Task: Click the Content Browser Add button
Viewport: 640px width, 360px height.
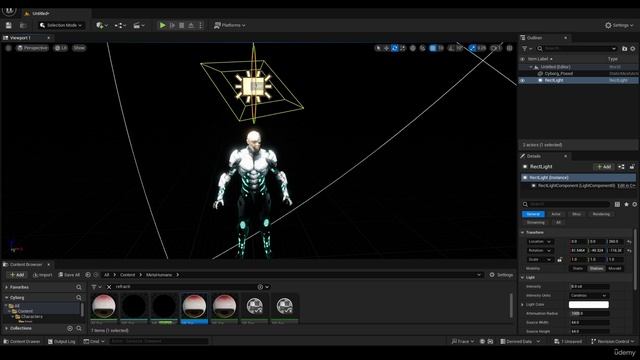Action: click(x=17, y=275)
